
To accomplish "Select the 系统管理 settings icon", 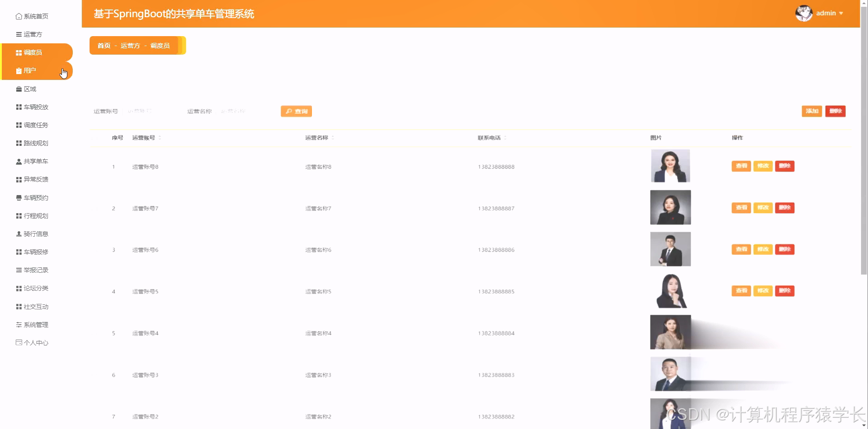I will [18, 324].
